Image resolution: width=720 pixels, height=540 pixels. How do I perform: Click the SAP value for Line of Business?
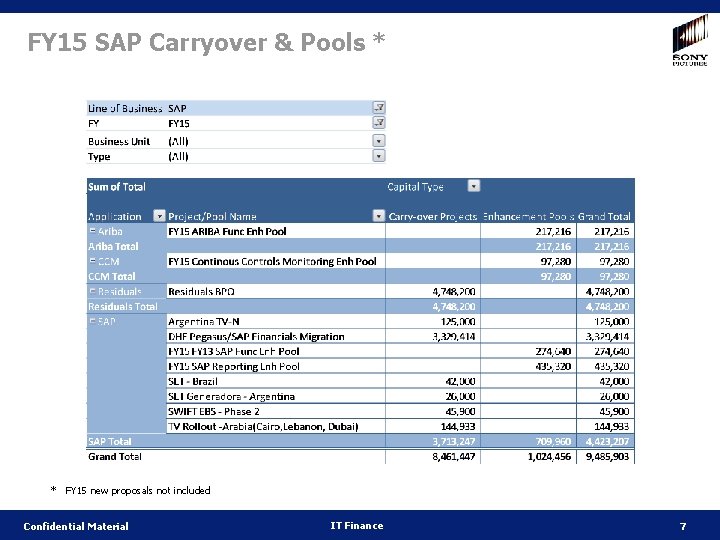(x=177, y=108)
